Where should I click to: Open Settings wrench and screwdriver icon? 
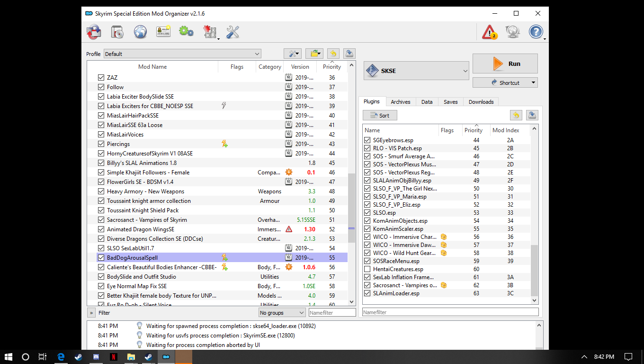point(233,32)
